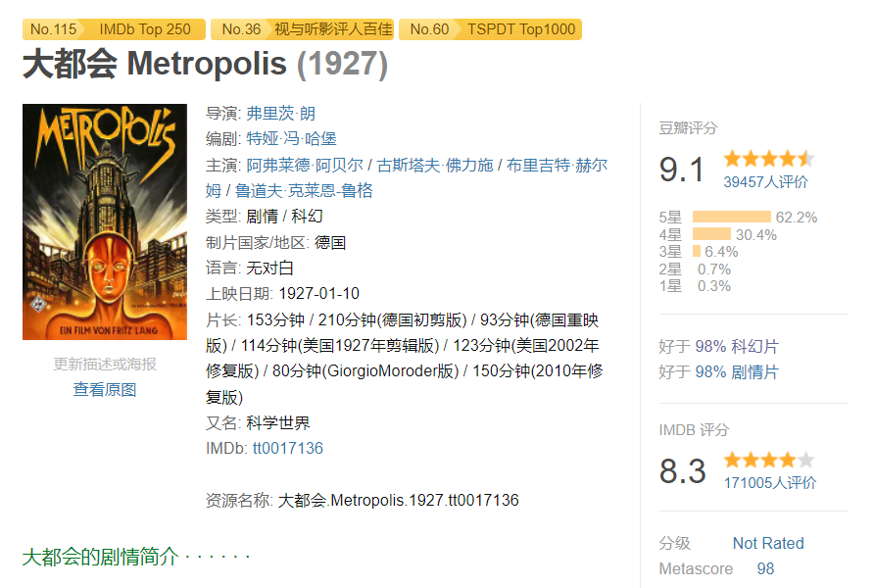Open the IMDb Top 250 No.115 badge
Screen dimensions: 875x588
pos(114,29)
